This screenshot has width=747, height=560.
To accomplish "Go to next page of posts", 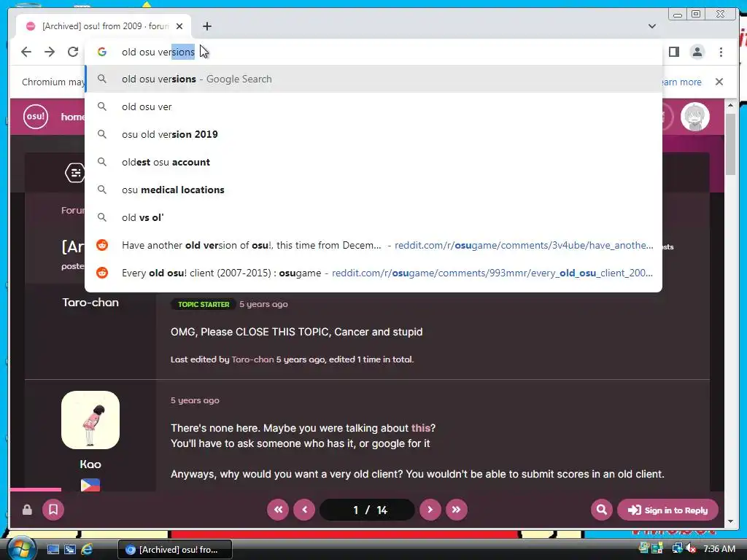I will click(x=430, y=510).
